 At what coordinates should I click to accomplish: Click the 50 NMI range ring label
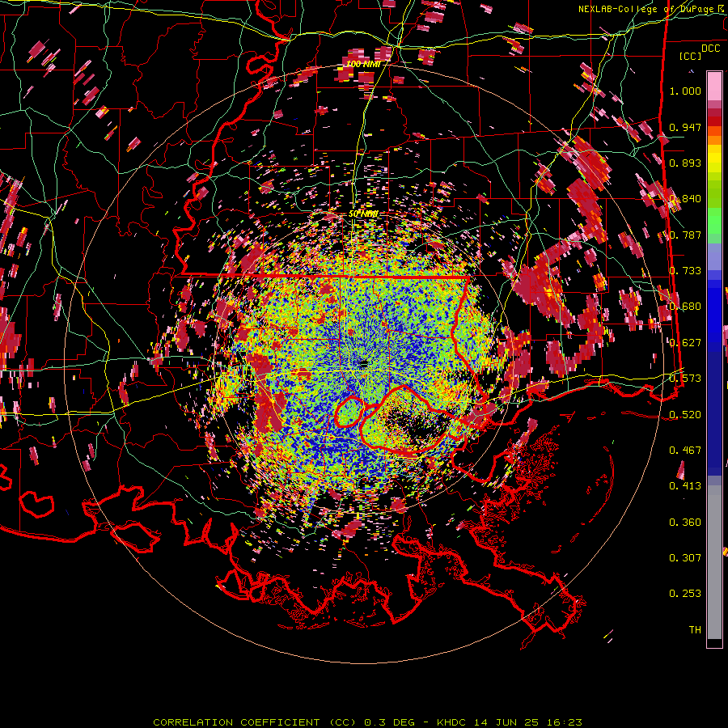(x=363, y=214)
